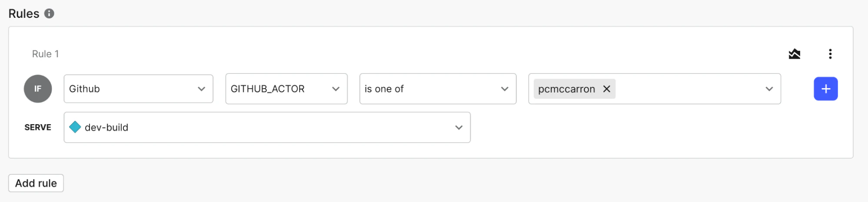This screenshot has width=868, height=202.
Task: Click the Rule 1 label
Action: coord(45,54)
